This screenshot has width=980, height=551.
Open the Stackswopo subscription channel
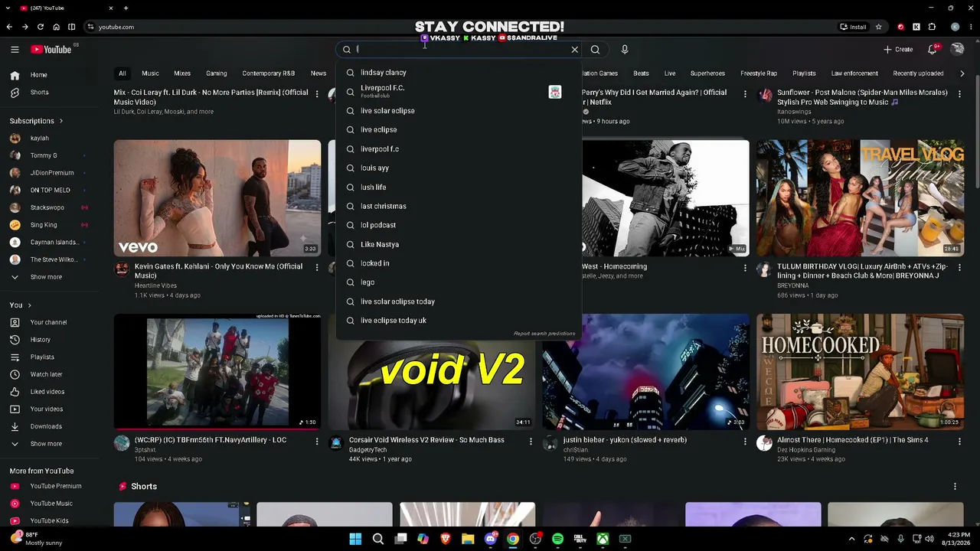[x=49, y=207]
